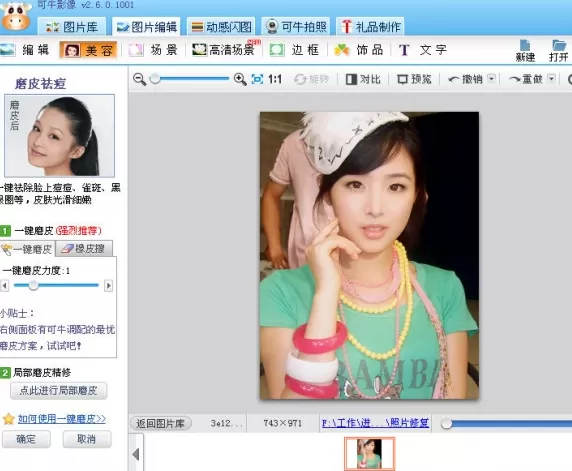
Task: Click the 磨皮祛痘 panel title
Action: tap(40, 84)
